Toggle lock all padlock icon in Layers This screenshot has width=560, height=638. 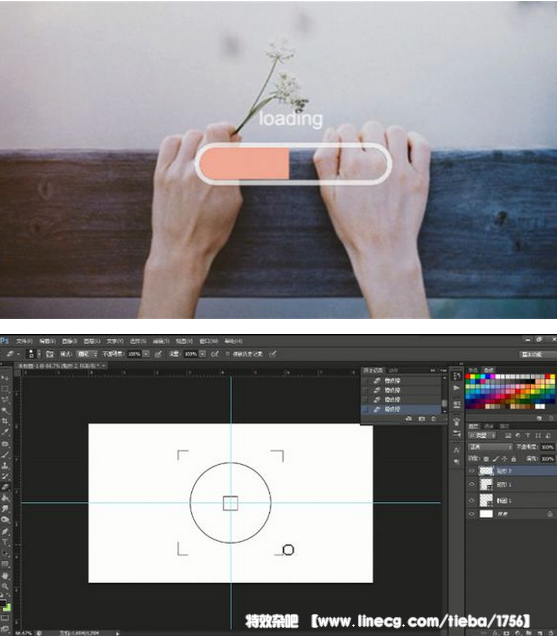click(514, 459)
